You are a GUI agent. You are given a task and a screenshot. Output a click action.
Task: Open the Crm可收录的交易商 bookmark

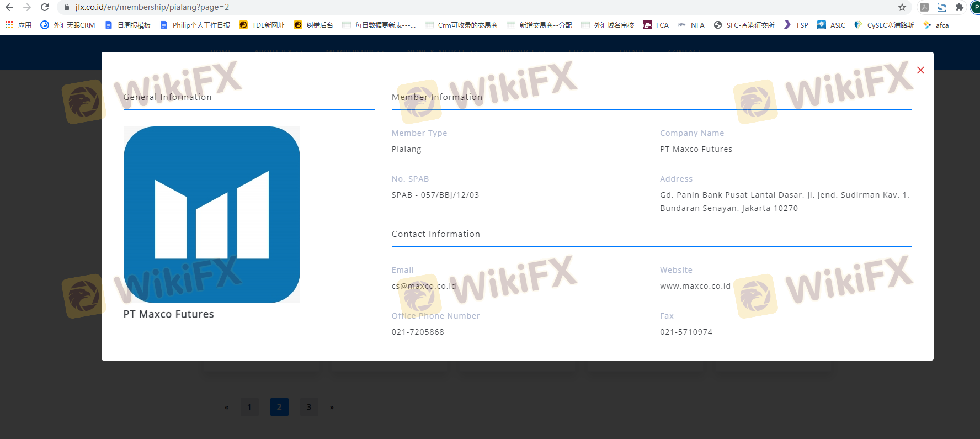[461, 25]
